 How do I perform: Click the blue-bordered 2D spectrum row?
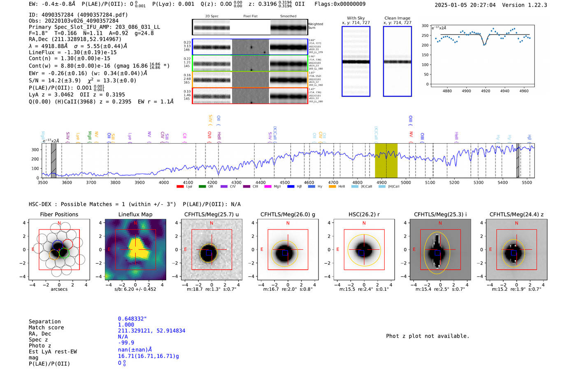pos(250,47)
